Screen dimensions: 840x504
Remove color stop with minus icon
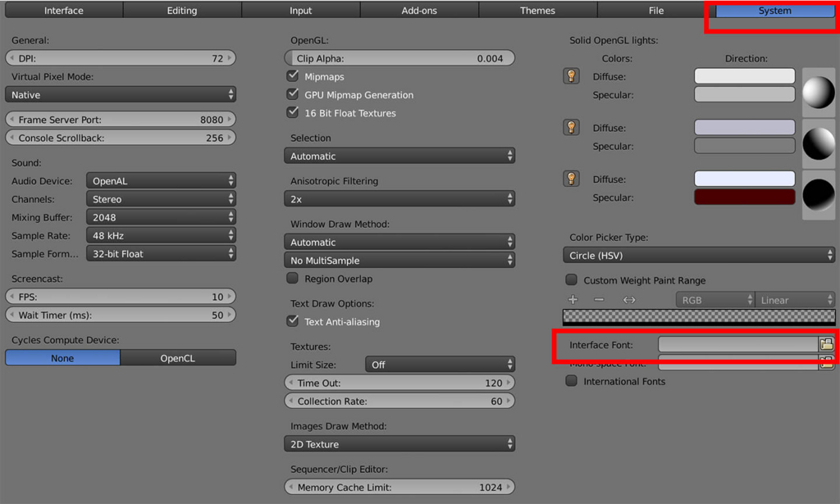tap(599, 300)
